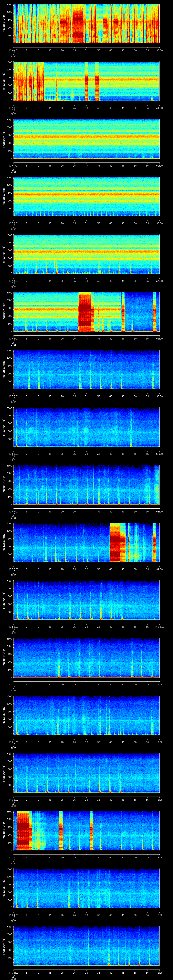Select the '11:04:00' start time label
The width and height of the screenshot is (173, 980).
pyautogui.click(x=13, y=915)
